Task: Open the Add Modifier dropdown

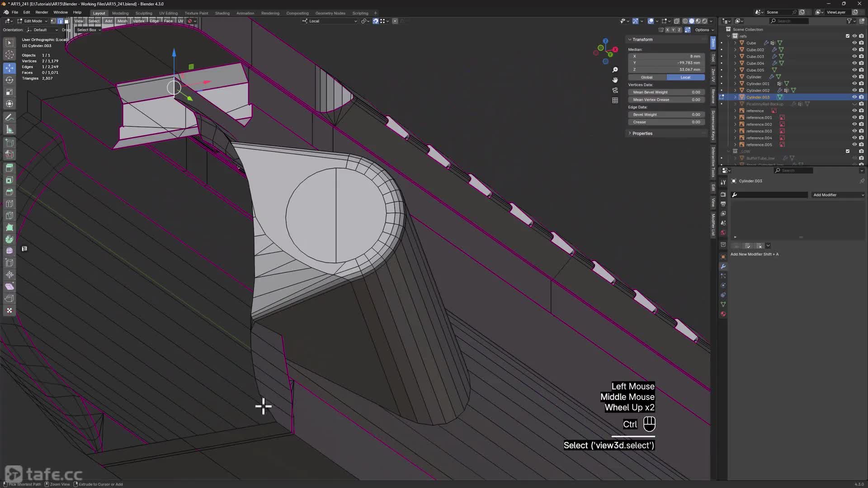Action: click(x=838, y=195)
